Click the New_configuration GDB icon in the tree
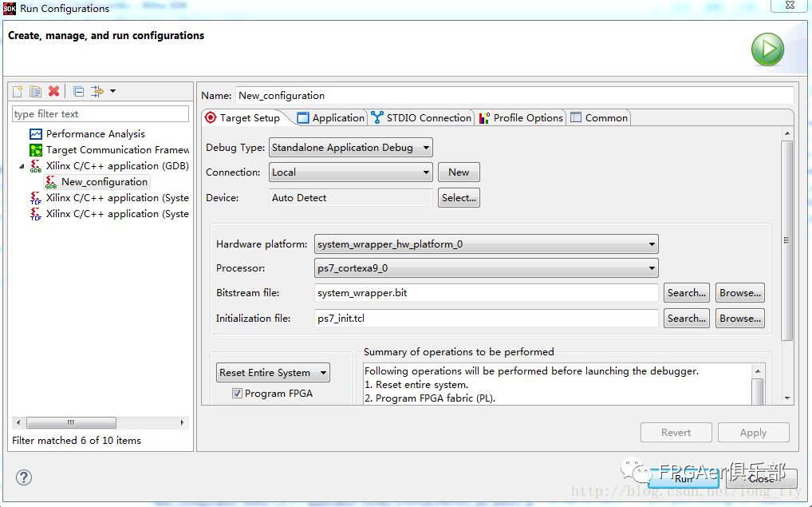Screen dimensions: 812x507 (x=51, y=183)
